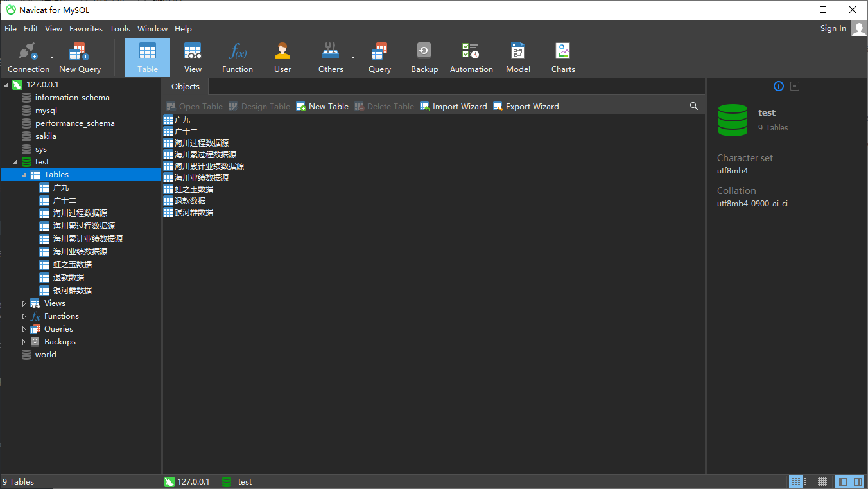Select the Objects tab
The image size is (868, 489).
[x=186, y=87]
